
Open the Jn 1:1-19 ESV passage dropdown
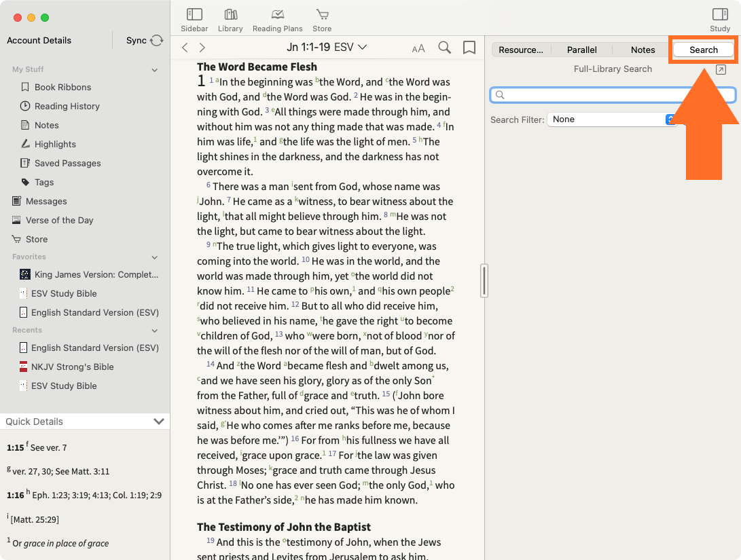pyautogui.click(x=327, y=48)
